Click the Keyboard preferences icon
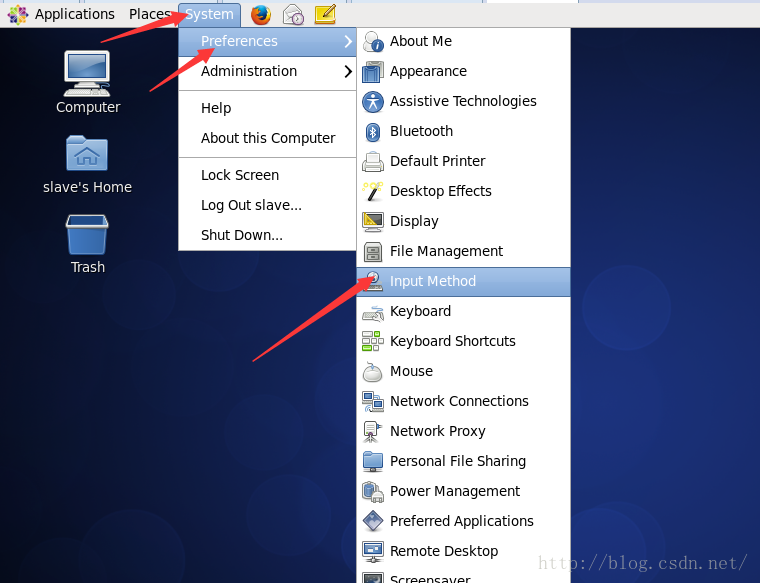The width and height of the screenshot is (760, 583). [373, 312]
